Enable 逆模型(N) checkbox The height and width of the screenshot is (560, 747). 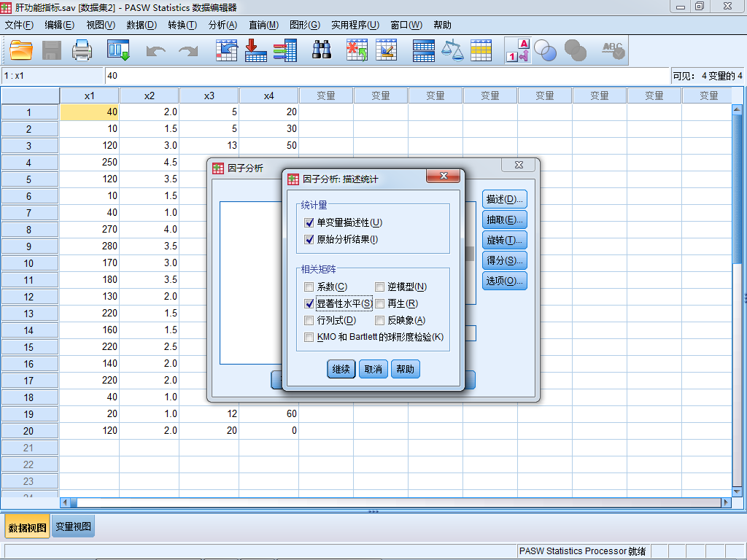pyautogui.click(x=379, y=287)
